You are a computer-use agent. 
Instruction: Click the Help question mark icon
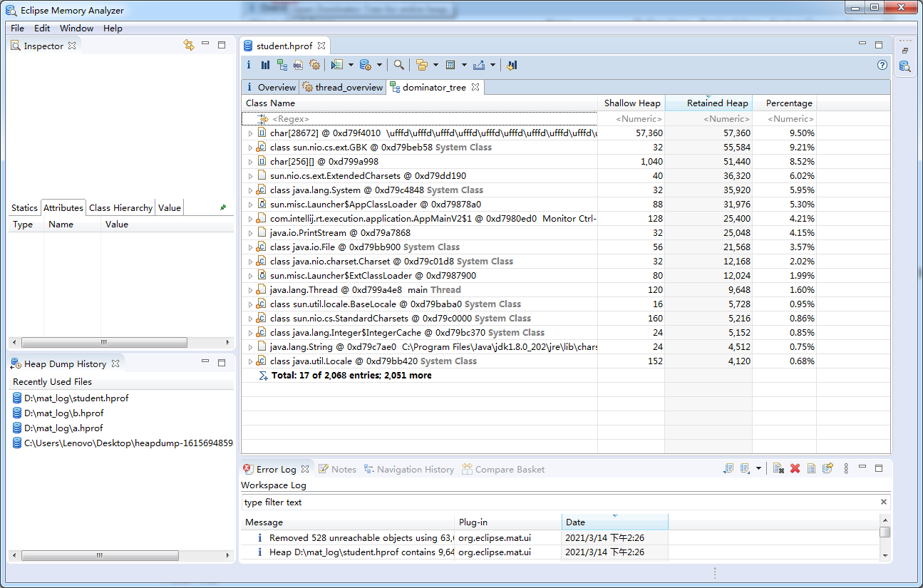(x=882, y=65)
